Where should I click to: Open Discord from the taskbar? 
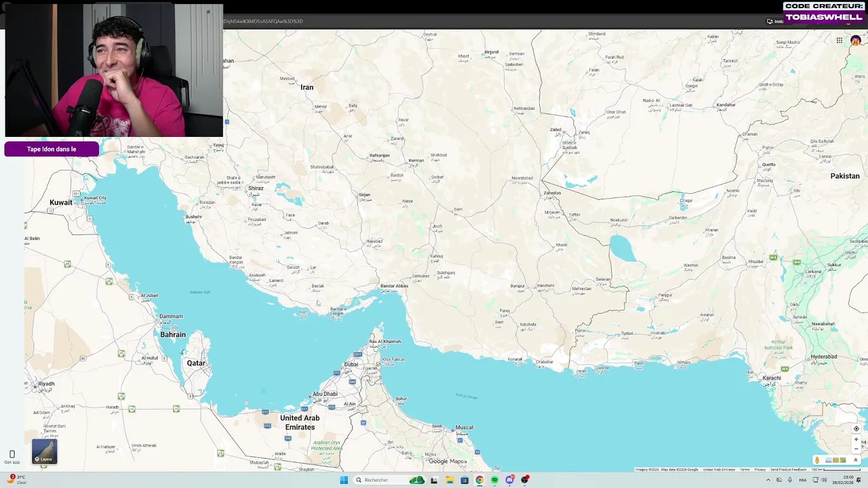pos(510,480)
